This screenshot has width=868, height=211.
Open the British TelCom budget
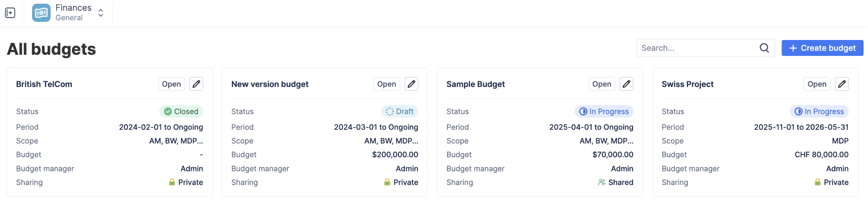pos(171,84)
